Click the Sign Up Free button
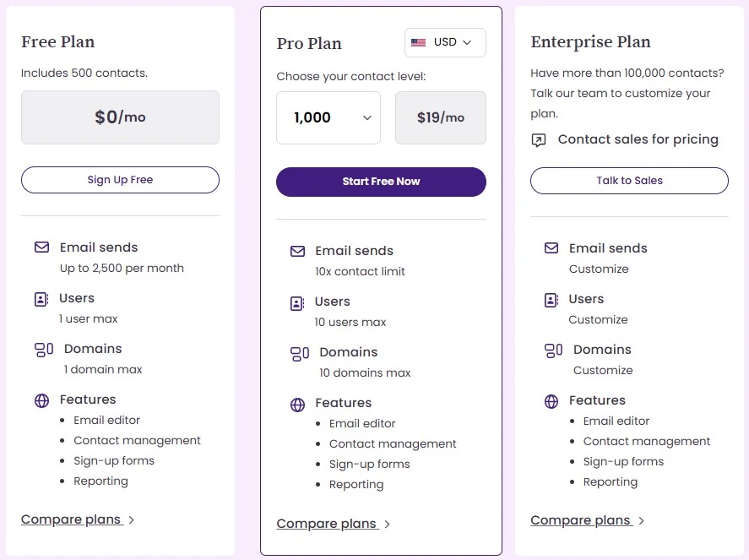749x560 pixels. click(x=119, y=180)
